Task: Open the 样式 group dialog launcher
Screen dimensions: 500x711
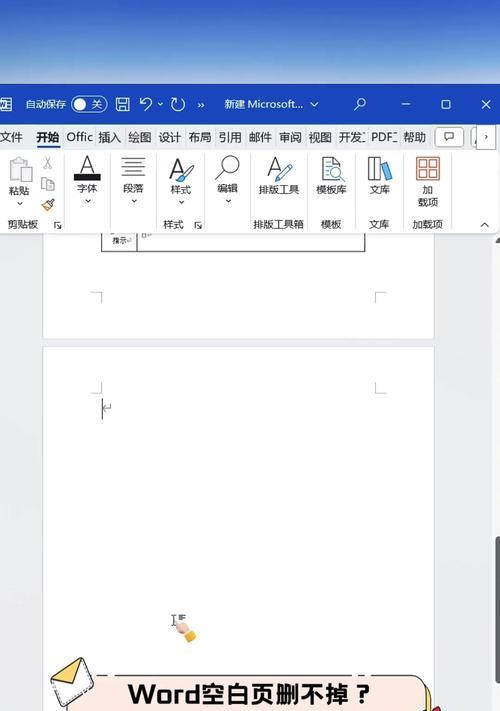Action: tap(198, 225)
